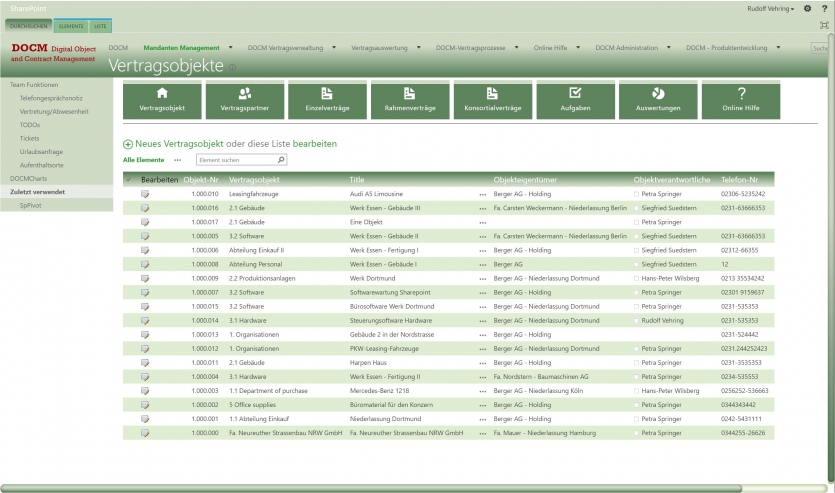The width and height of the screenshot is (835, 493).
Task: Tick presence box for Hans-Peter Wilsberg, Werk Dortmund row
Action: [636, 278]
